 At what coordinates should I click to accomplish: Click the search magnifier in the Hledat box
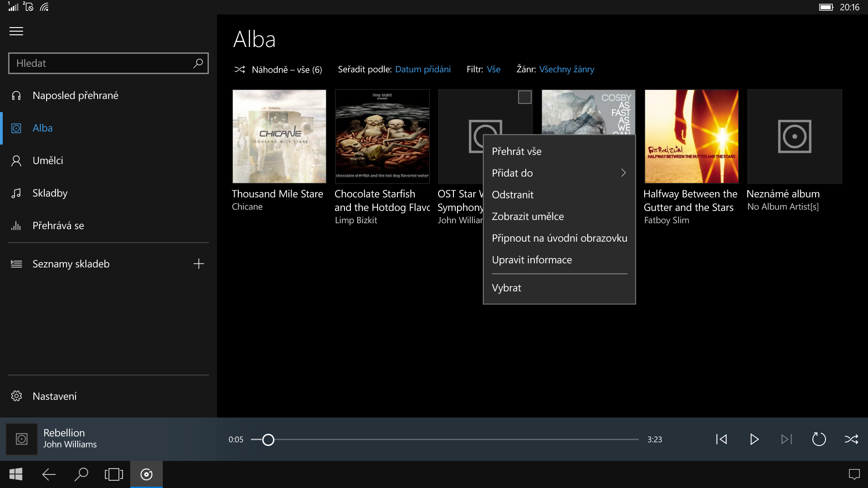point(198,63)
